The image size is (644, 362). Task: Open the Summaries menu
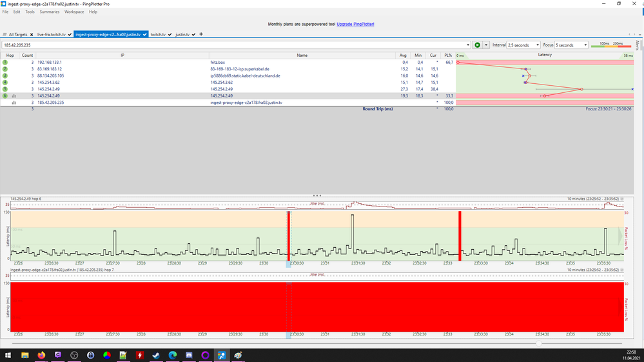click(49, 12)
